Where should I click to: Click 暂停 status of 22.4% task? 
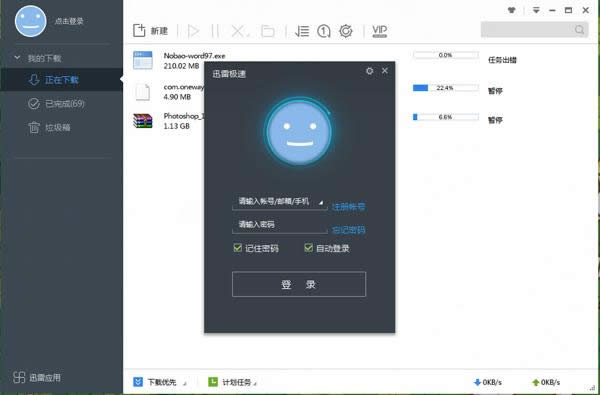[x=495, y=91]
